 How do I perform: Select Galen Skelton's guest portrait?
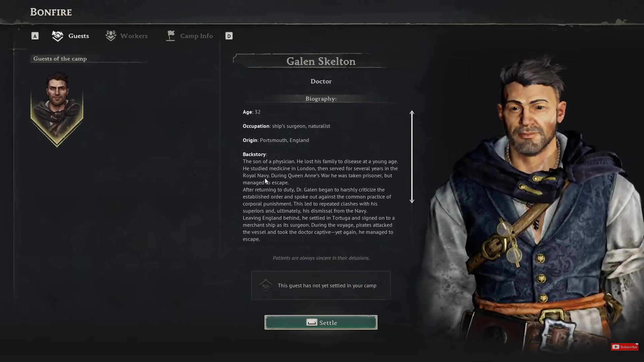pyautogui.click(x=57, y=109)
